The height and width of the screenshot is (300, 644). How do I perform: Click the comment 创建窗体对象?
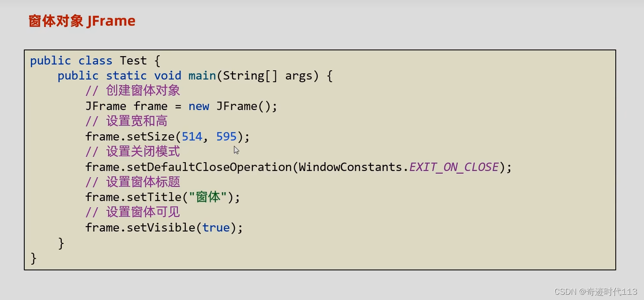143,90
